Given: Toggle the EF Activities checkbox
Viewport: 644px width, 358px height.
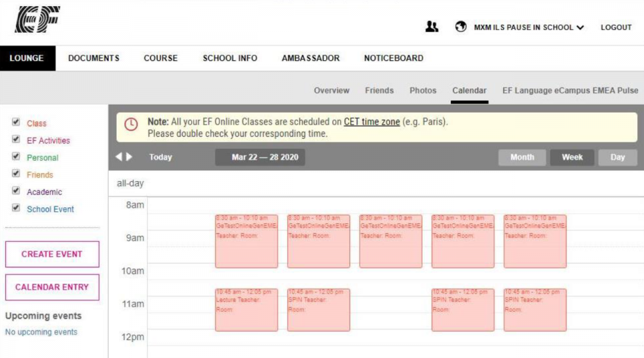Looking at the screenshot, I should [x=16, y=139].
